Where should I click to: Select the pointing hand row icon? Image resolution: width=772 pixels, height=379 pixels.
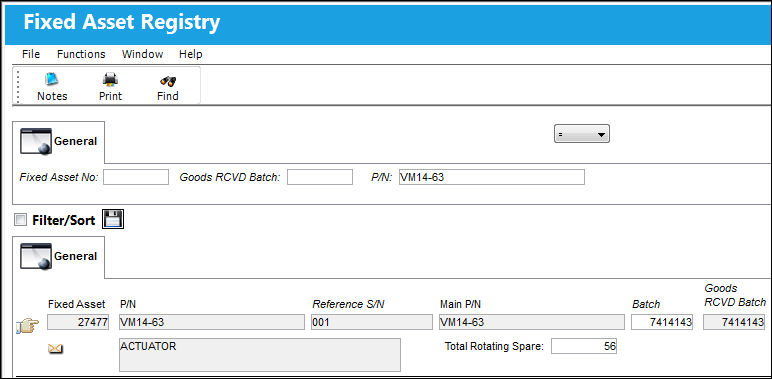28,325
